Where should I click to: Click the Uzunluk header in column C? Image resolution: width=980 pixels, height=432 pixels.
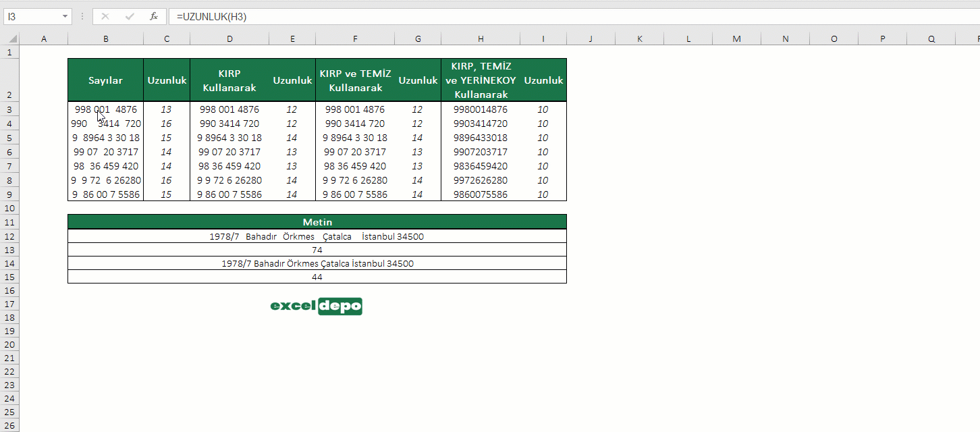tap(167, 80)
